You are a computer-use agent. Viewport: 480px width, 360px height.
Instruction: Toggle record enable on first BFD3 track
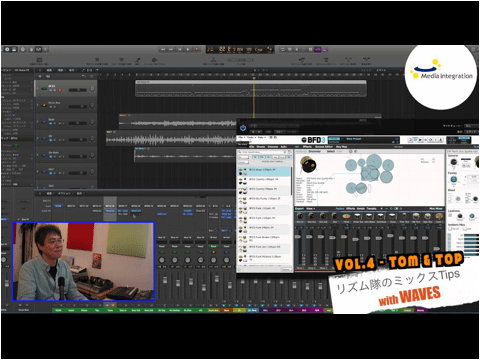[60, 90]
